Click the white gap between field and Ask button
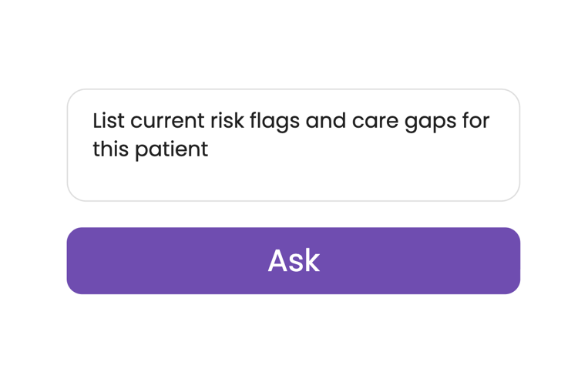 tap(293, 214)
